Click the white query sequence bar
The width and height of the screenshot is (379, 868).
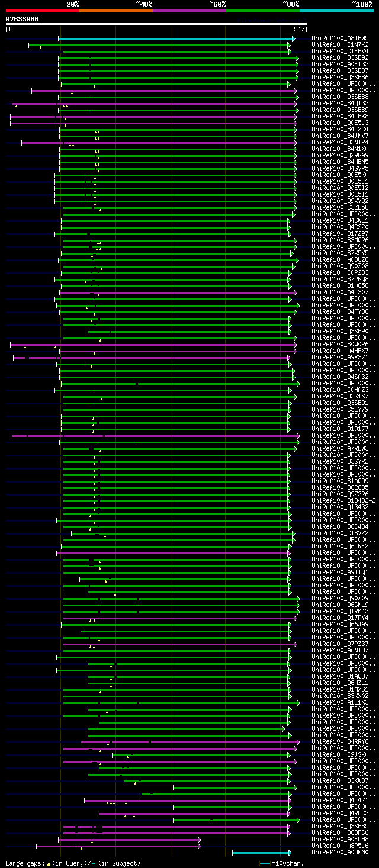(x=156, y=24)
